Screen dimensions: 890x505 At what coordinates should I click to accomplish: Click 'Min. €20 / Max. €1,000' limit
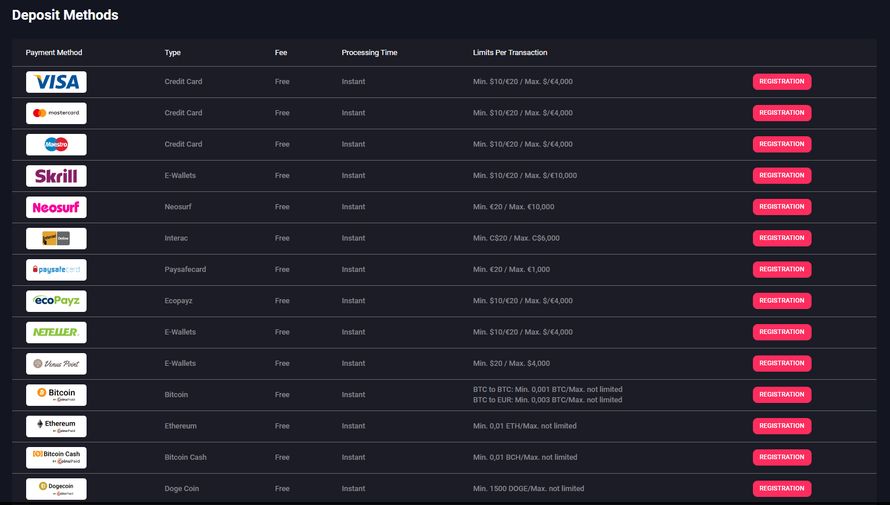511,270
